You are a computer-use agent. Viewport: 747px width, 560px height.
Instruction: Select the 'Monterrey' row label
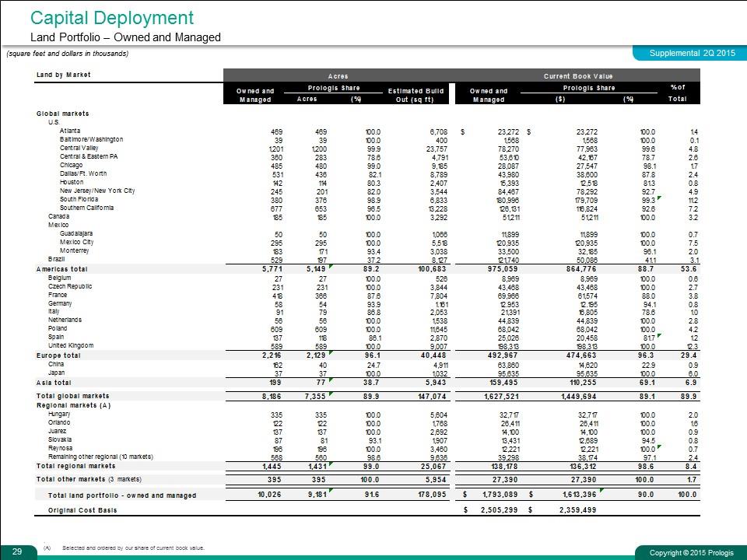click(x=75, y=250)
